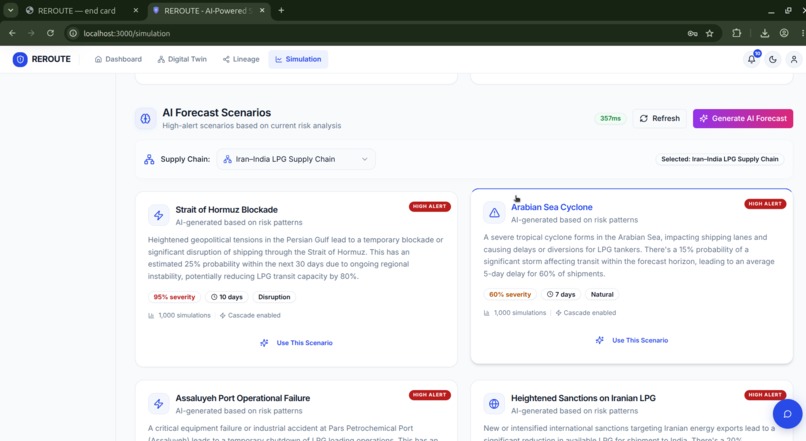Click the Strait of Hormuz Blockade lightning icon
This screenshot has height=441, width=806.
point(158,215)
